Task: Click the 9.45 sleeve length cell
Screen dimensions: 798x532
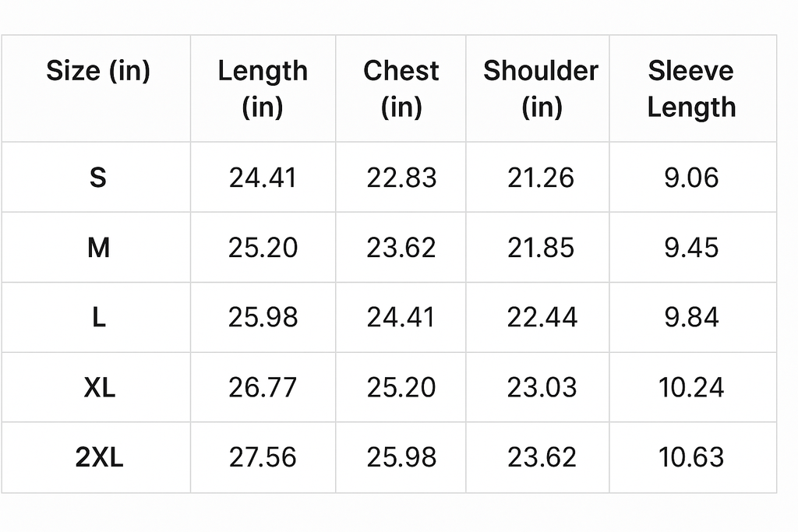Action: coord(691,248)
